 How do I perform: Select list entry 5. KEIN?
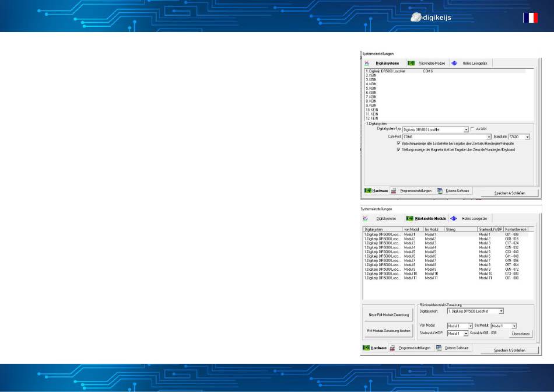pyautogui.click(x=371, y=88)
